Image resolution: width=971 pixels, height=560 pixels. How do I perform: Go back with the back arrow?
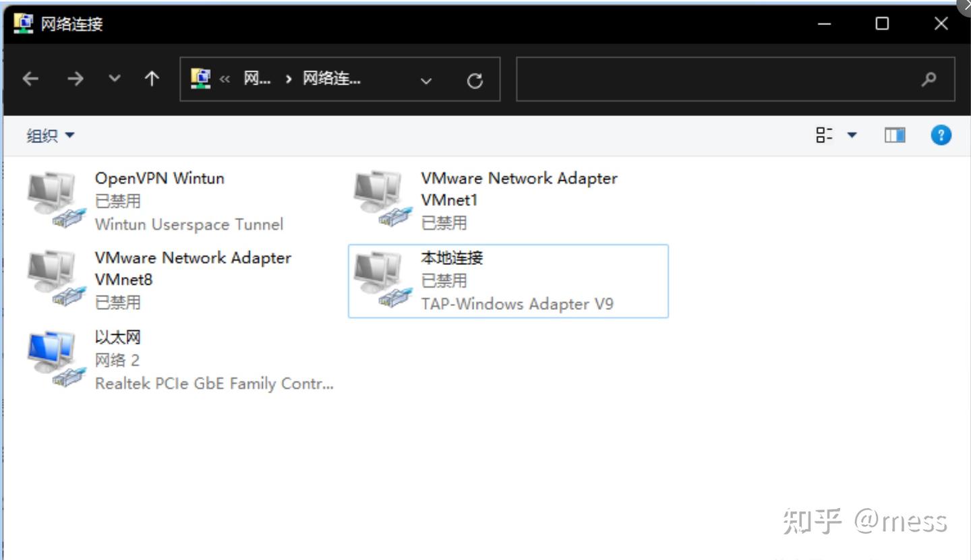point(30,79)
